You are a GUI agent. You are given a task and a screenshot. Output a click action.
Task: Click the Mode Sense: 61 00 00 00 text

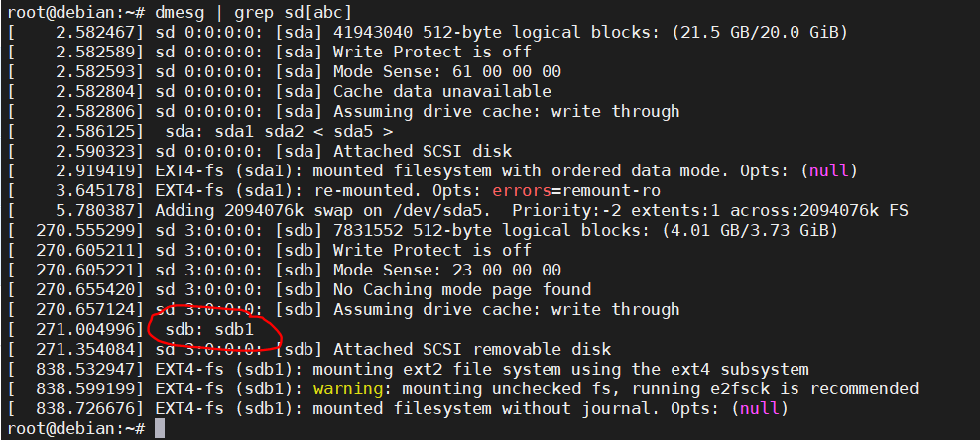[x=446, y=71]
